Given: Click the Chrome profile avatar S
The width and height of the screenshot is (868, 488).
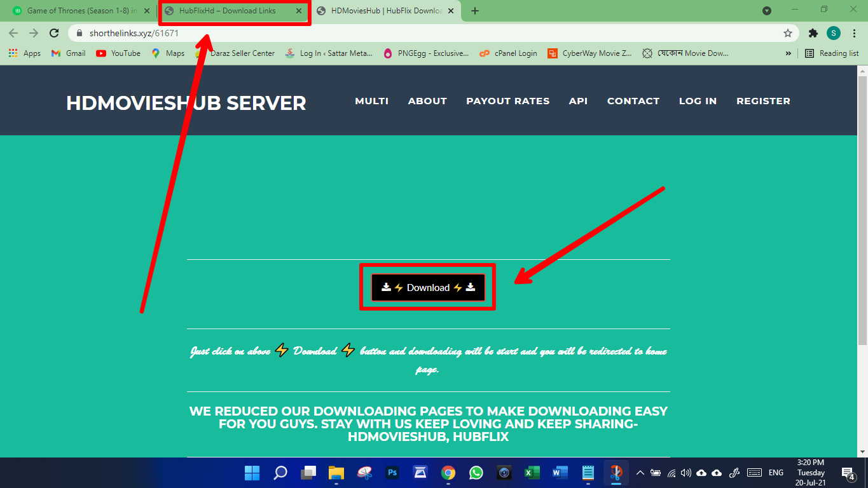Looking at the screenshot, I should [833, 33].
